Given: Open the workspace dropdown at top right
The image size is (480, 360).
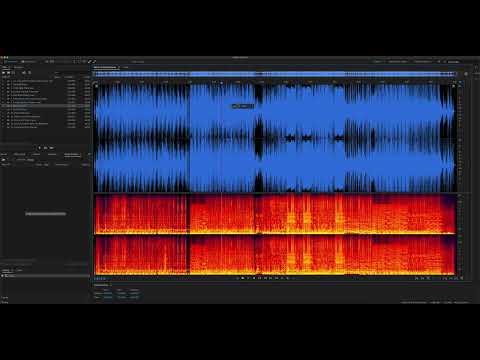Looking at the screenshot, I should coord(453,62).
